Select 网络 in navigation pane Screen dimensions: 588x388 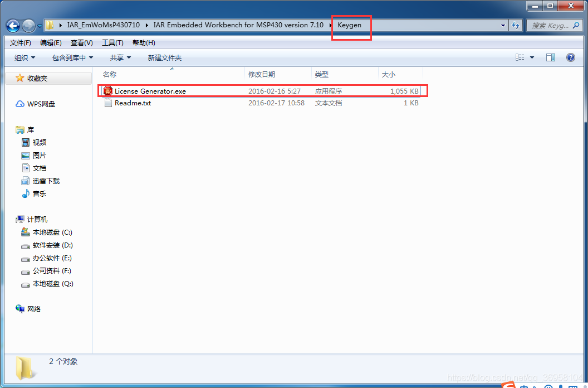coord(34,309)
